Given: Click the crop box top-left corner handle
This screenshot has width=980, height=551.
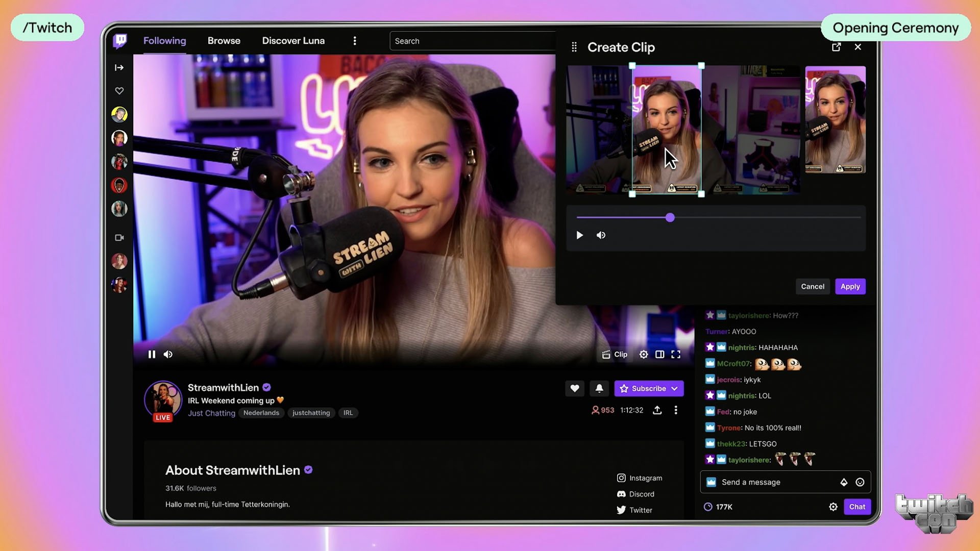Looking at the screenshot, I should pos(632,66).
